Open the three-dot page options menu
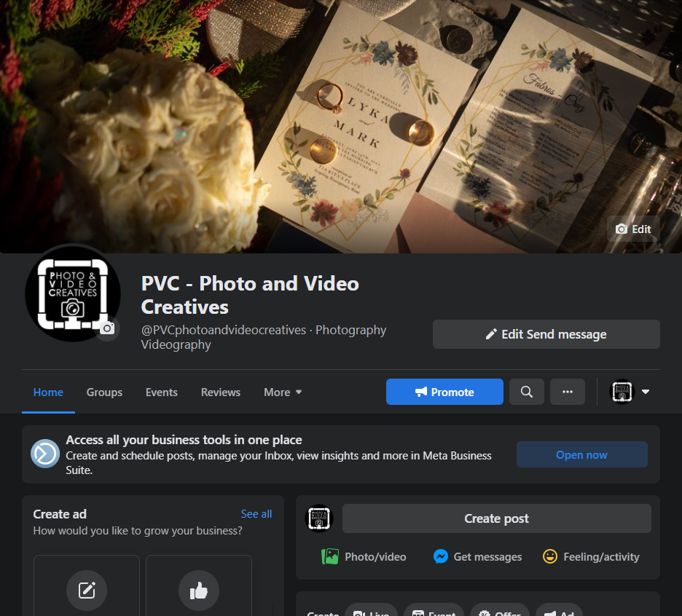 (567, 392)
